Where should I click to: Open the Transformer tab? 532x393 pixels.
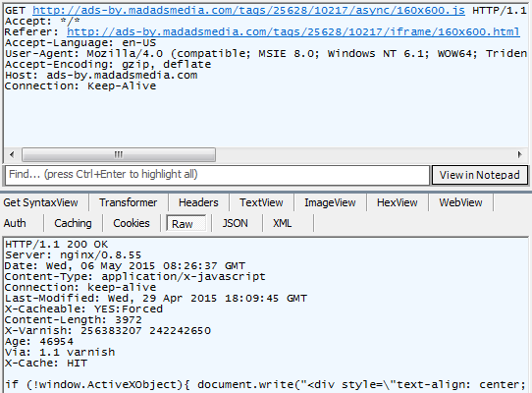(x=129, y=202)
